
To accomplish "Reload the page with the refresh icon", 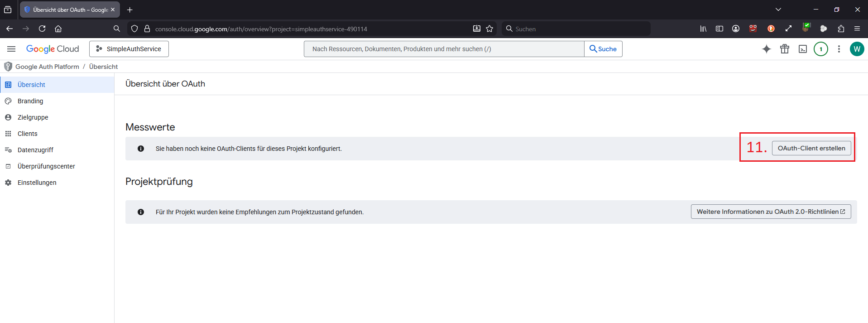I will coord(42,29).
